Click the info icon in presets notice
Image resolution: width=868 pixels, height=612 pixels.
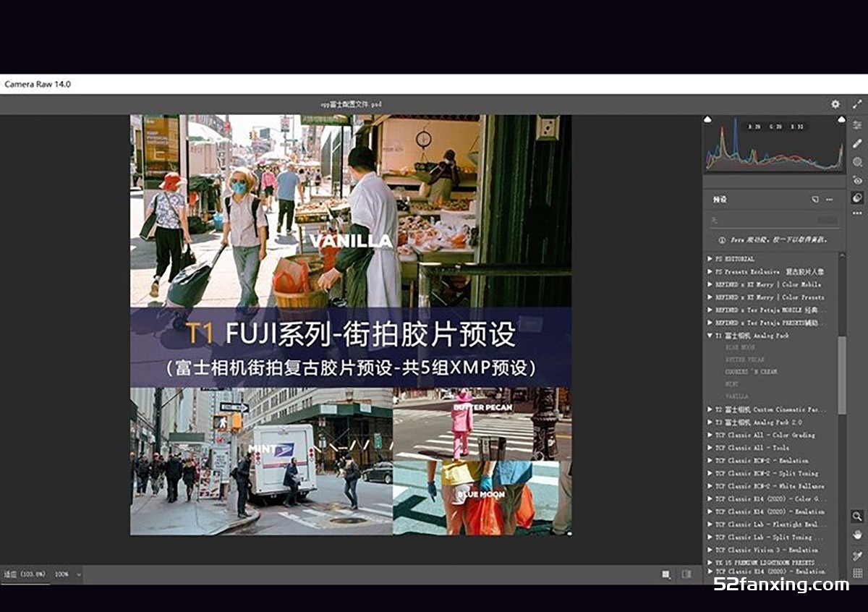click(x=722, y=239)
